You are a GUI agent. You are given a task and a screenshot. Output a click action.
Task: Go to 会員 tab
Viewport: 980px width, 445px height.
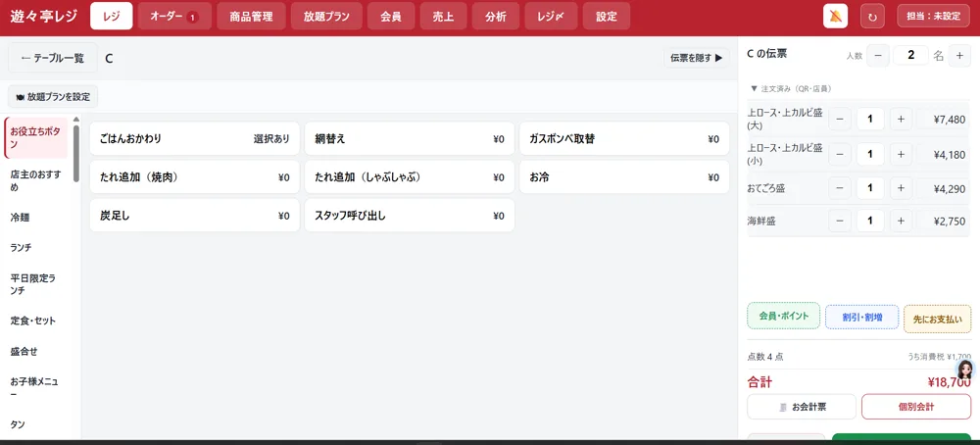pyautogui.click(x=391, y=17)
